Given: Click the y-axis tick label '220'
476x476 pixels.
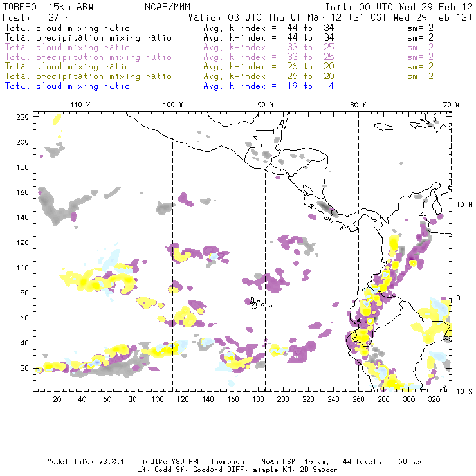Looking at the screenshot, I should tap(23, 117).
